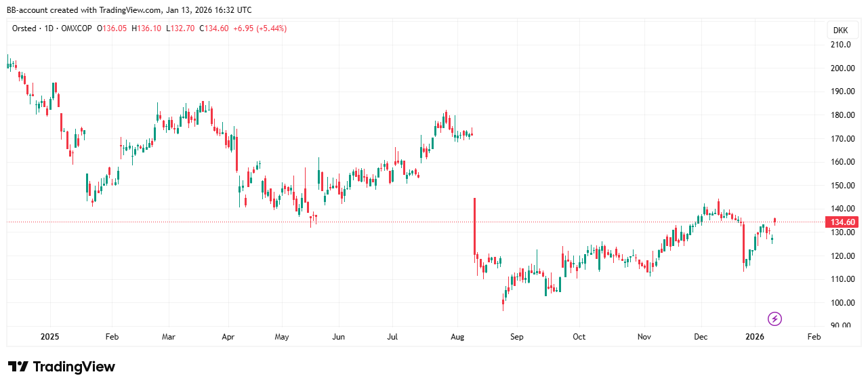This screenshot has height=387, width=868.
Task: Click the 100.0 price axis label
Action: 840,303
